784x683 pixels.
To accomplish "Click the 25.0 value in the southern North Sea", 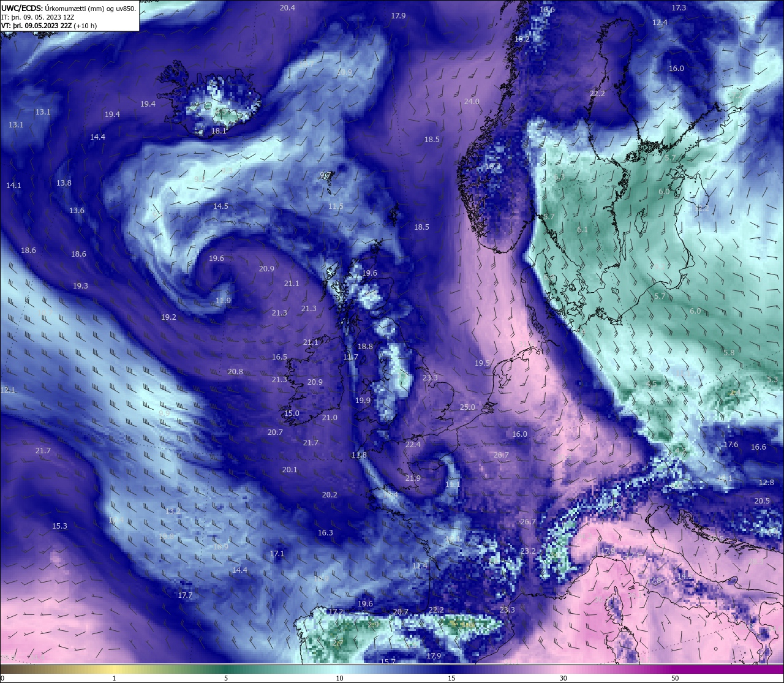I will pyautogui.click(x=467, y=407).
